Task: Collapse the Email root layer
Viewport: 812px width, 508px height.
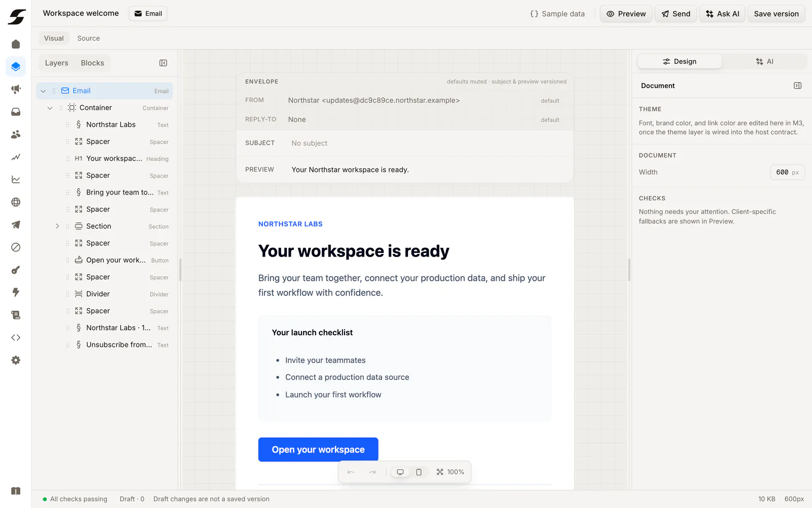Action: click(43, 91)
